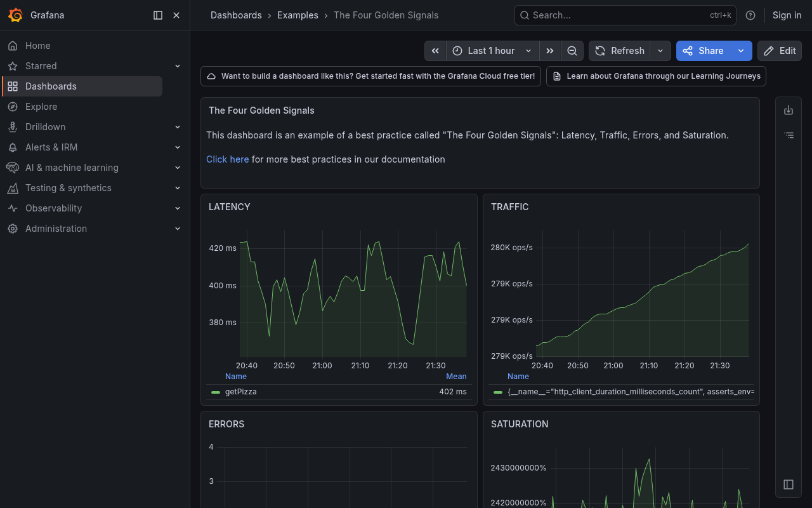Shift time range forward with double-arrow icon
The width and height of the screenshot is (812, 508).
click(549, 51)
